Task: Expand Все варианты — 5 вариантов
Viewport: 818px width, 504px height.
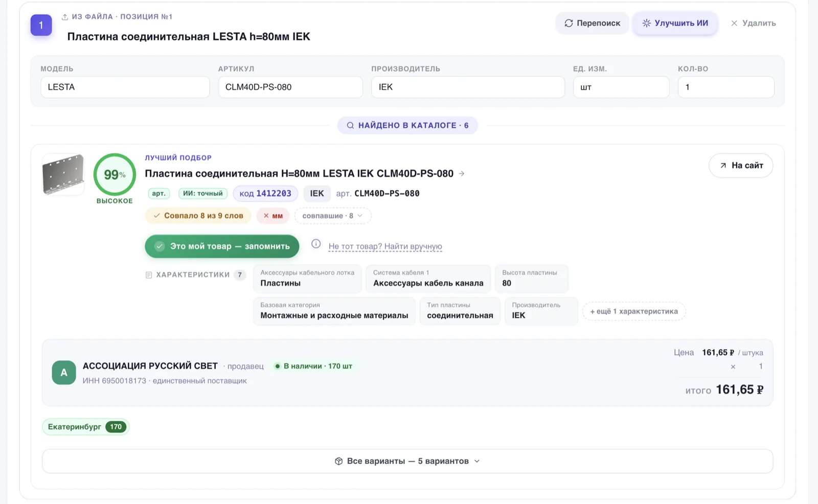Action: pos(407,461)
